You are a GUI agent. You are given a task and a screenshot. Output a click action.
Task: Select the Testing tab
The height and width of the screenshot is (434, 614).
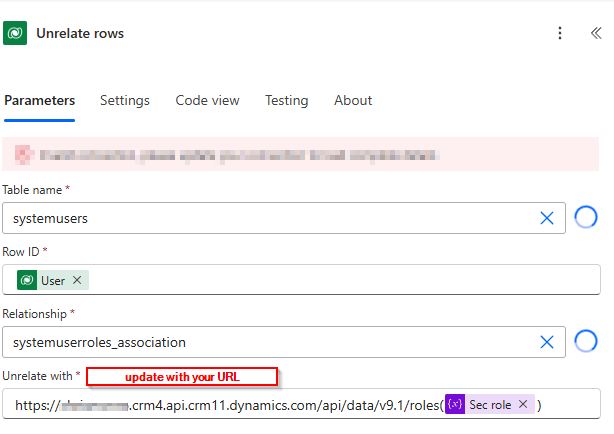click(286, 101)
